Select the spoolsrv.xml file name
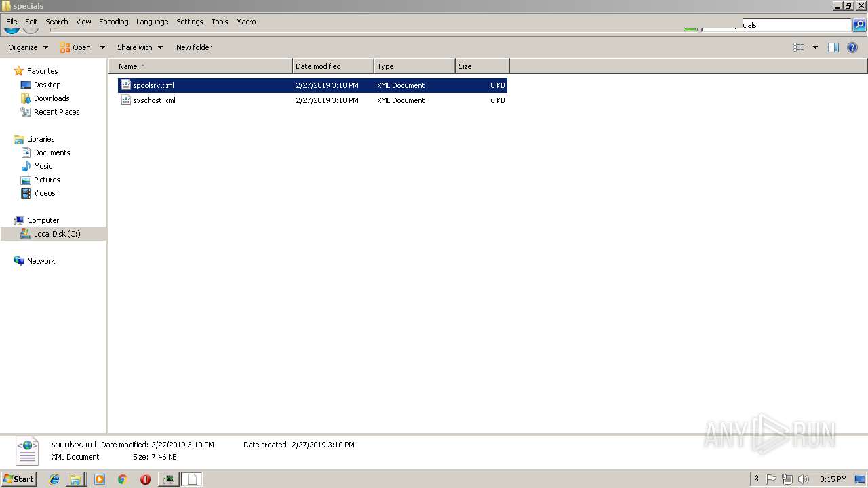The height and width of the screenshot is (488, 868). tap(153, 85)
